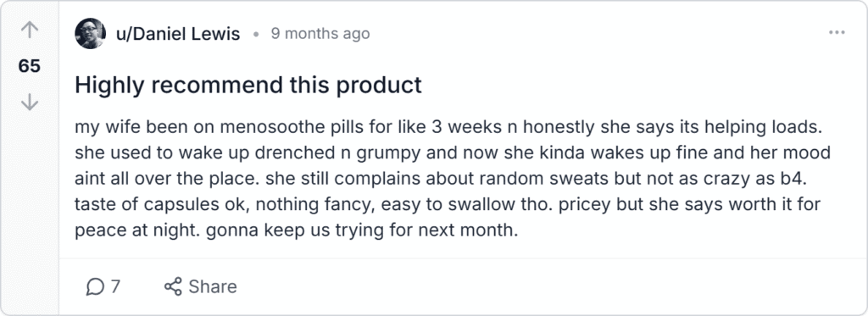Click the dot separator before timestamp
Viewport: 868px width, 316px height.
point(256,35)
